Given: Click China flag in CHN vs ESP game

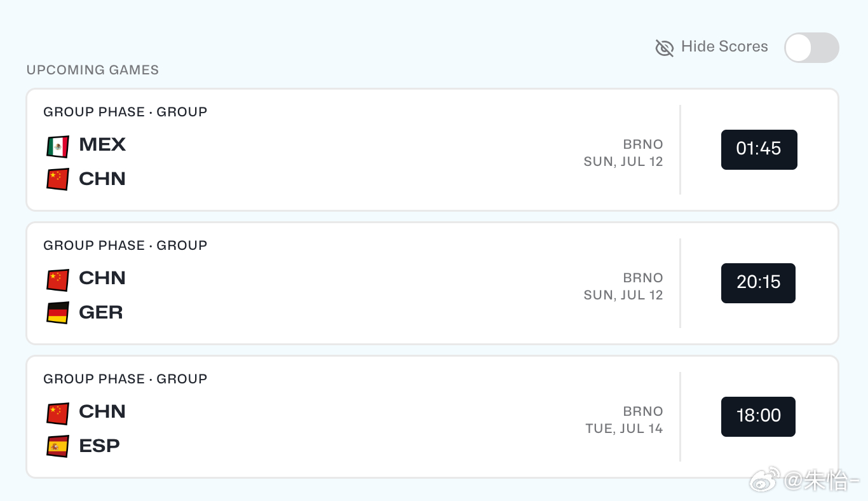Looking at the screenshot, I should pyautogui.click(x=57, y=413).
